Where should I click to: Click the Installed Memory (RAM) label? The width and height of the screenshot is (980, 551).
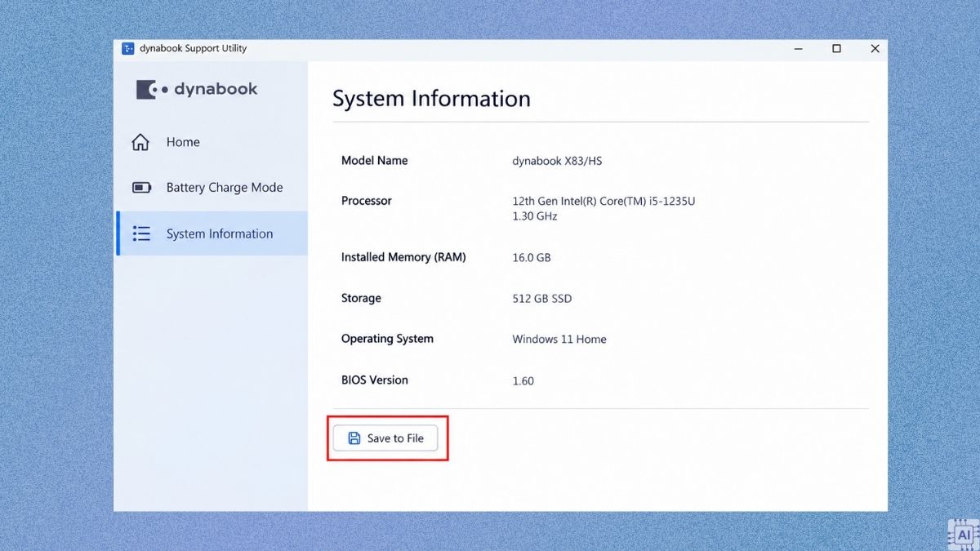pyautogui.click(x=403, y=256)
